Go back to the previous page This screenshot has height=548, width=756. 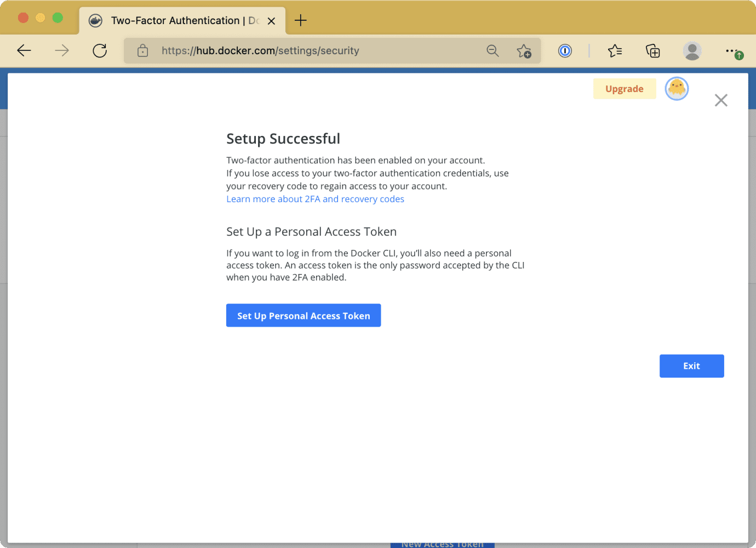click(x=24, y=51)
